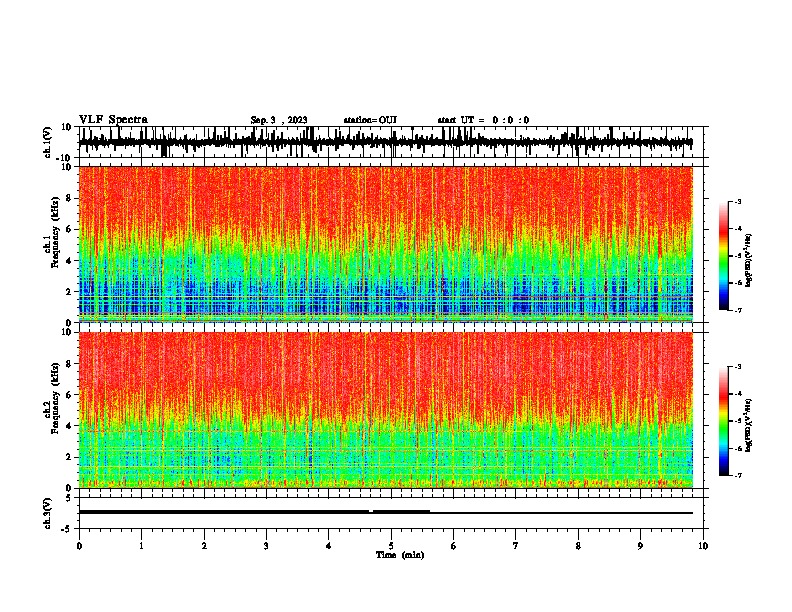The height and width of the screenshot is (612, 792).
Task: Click the "ch.1(V)" waveform axis label
Action: 48,142
